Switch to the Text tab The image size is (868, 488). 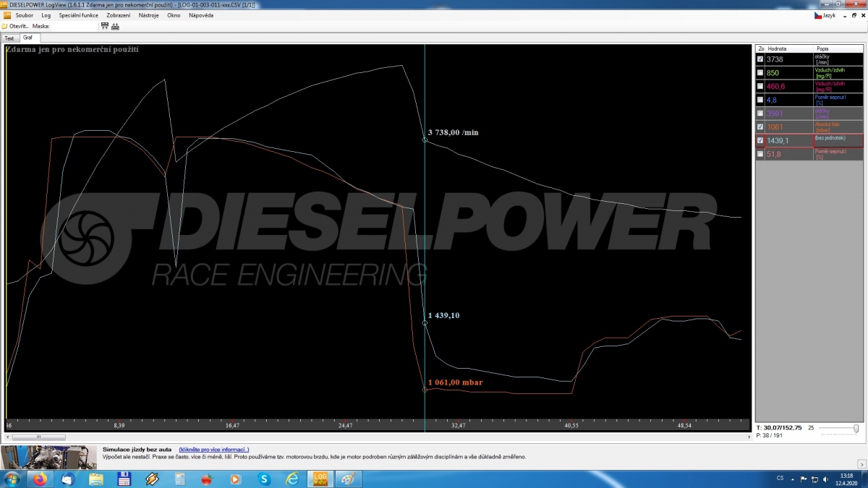pyautogui.click(x=9, y=38)
